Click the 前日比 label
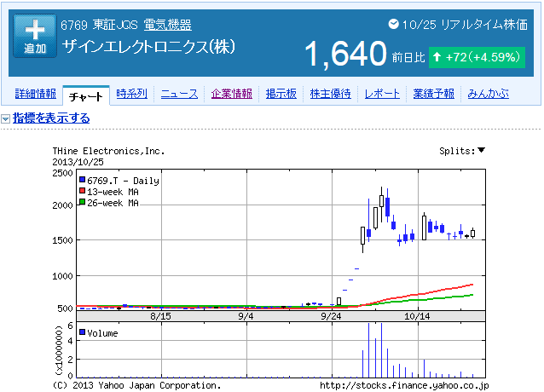This screenshot has width=544, height=392. pos(408,58)
